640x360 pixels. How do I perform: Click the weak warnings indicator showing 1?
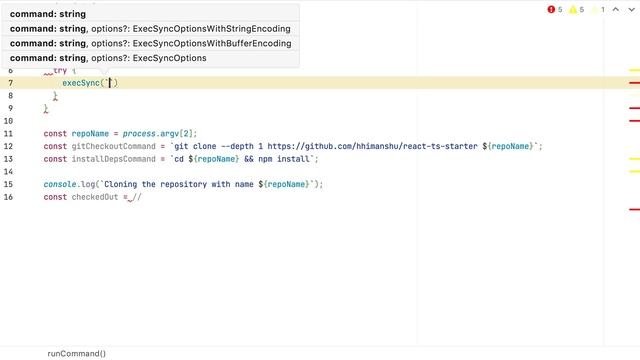click(x=598, y=9)
